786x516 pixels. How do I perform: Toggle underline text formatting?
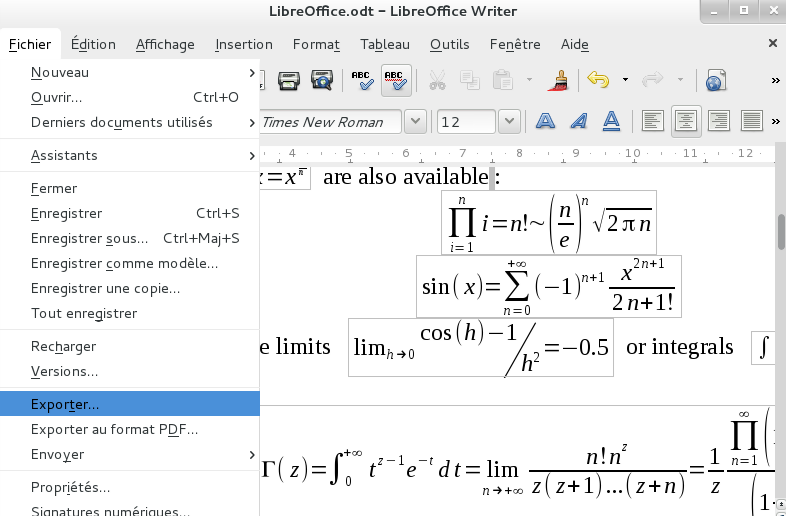(x=611, y=121)
